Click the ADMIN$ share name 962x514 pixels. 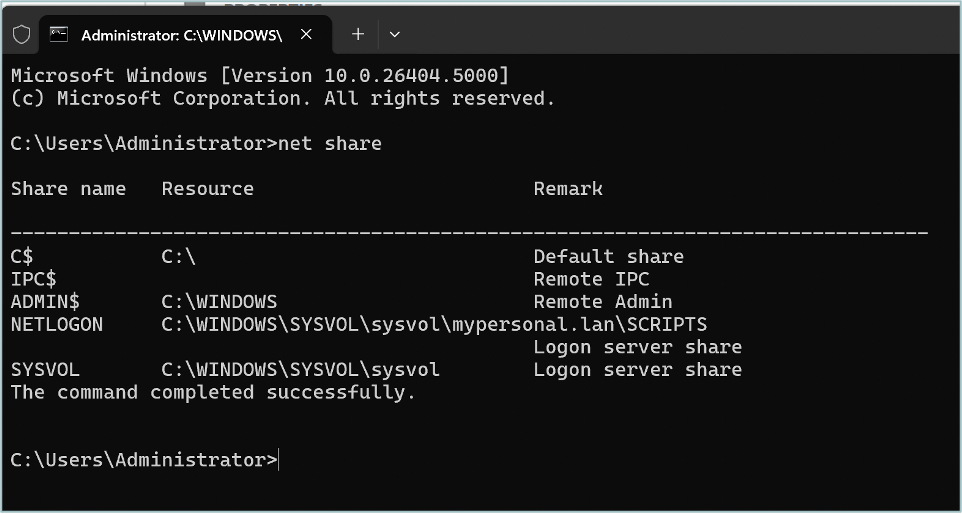[x=45, y=302]
